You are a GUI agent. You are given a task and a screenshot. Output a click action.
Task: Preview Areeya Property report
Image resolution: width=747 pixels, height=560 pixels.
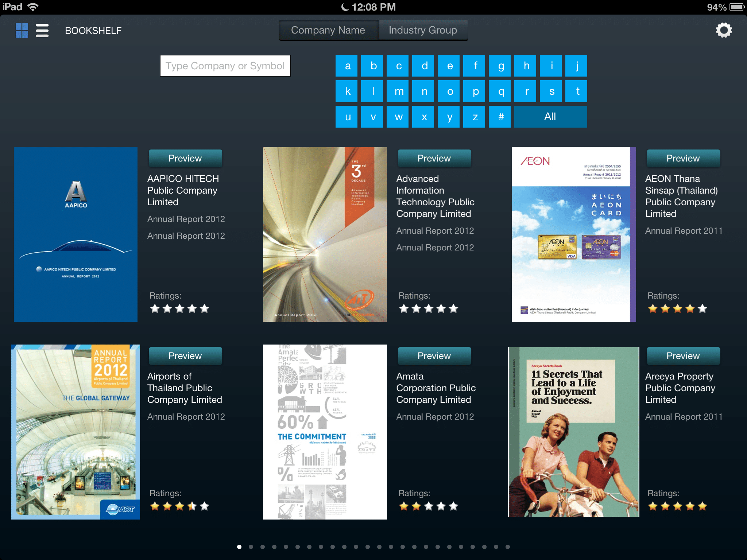[x=683, y=356]
